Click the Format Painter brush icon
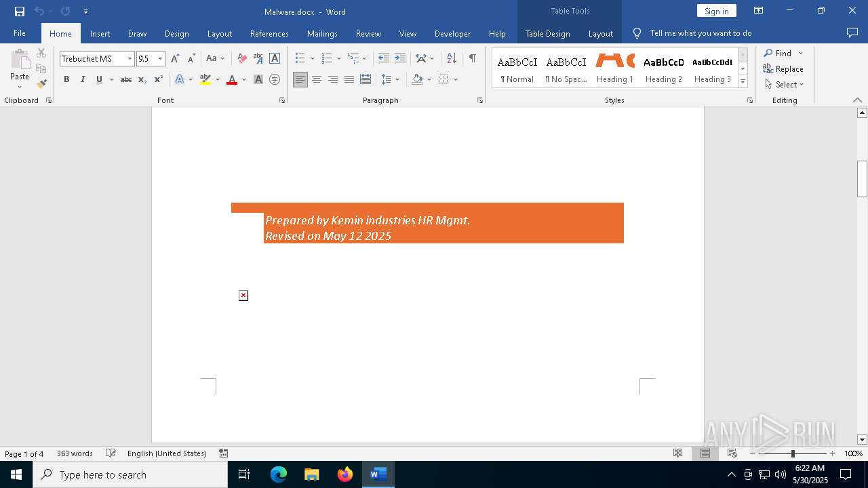This screenshot has height=488, width=868. click(41, 84)
